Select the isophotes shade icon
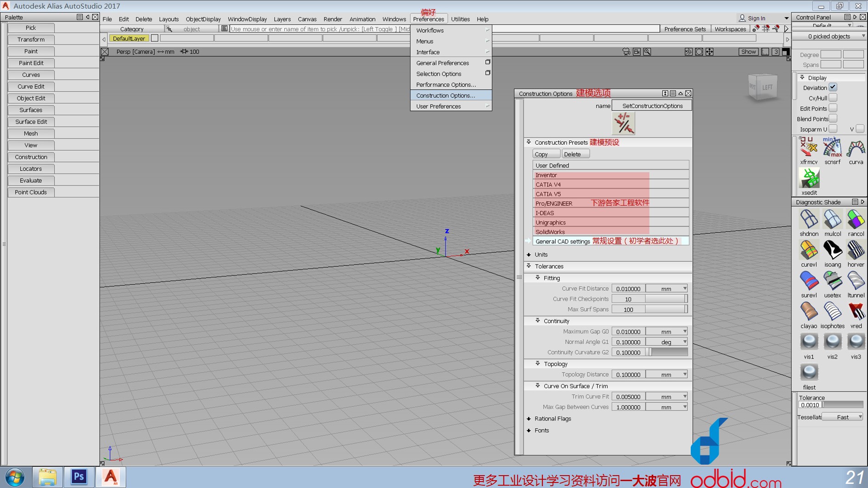 point(832,312)
